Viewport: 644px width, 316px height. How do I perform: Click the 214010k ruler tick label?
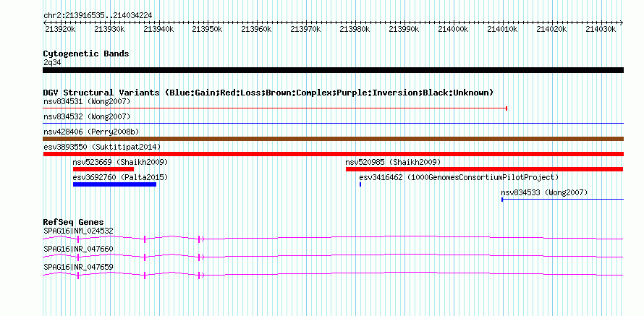point(502,29)
